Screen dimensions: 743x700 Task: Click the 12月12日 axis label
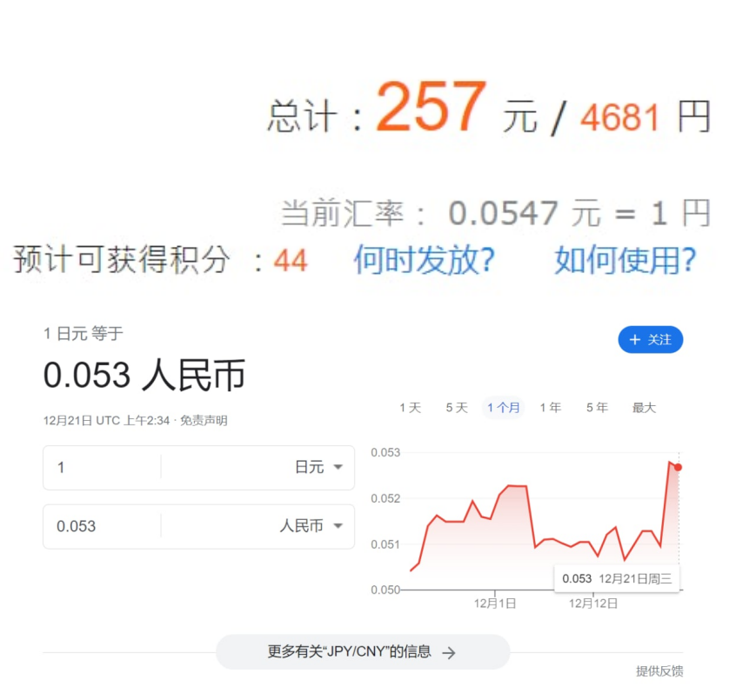click(x=593, y=603)
